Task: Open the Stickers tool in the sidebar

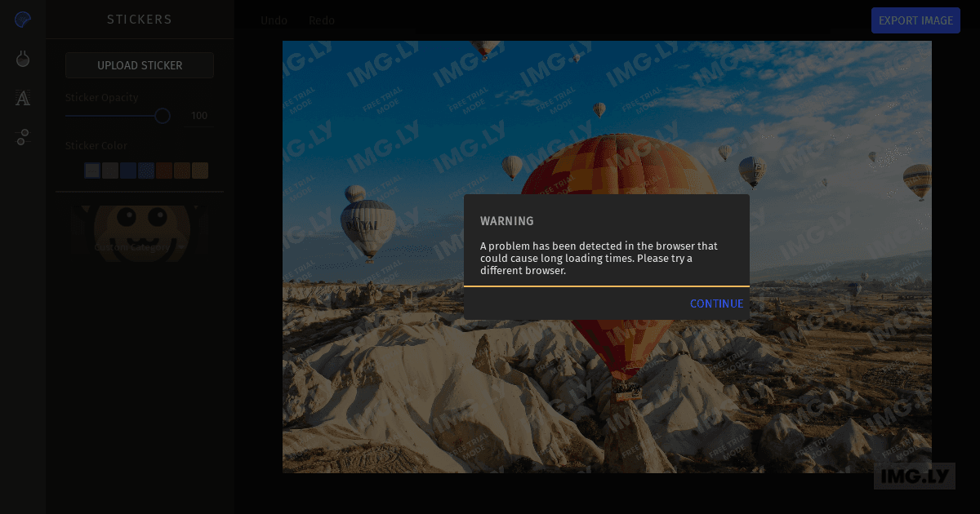Action: [23, 19]
